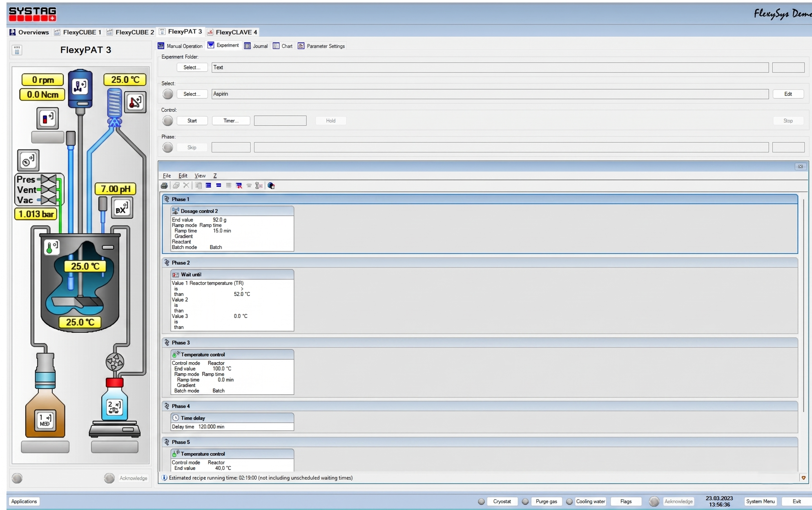Screen dimensions: 812x510
Task: Toggle the Cooling water indicator lamp
Action: (x=569, y=502)
